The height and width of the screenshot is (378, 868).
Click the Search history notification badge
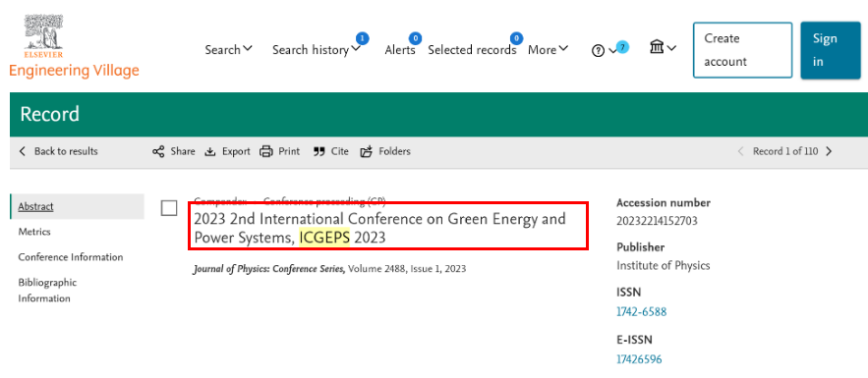pyautogui.click(x=362, y=38)
